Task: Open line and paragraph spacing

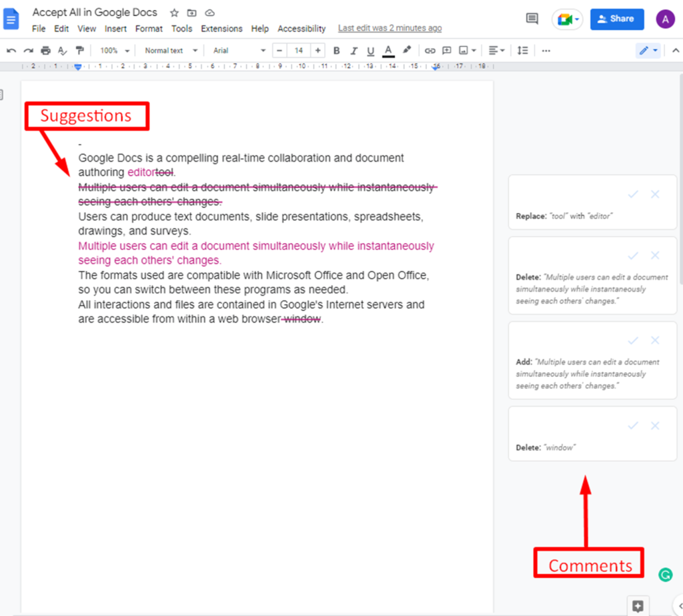Action: click(x=522, y=51)
